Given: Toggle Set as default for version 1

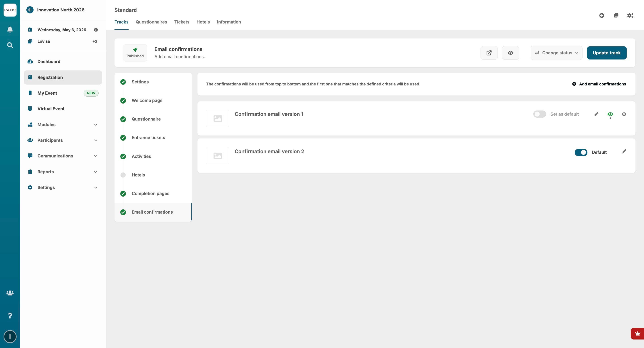Looking at the screenshot, I should point(539,114).
